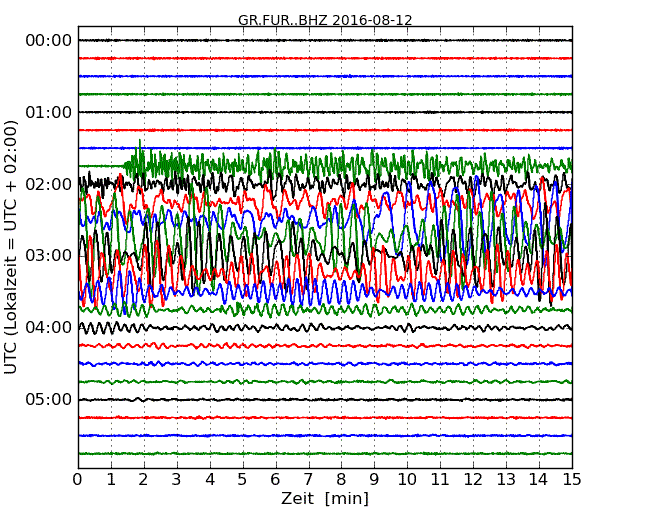Click x-axis tick label 6
This screenshot has height=520, width=650.
[x=275, y=479]
